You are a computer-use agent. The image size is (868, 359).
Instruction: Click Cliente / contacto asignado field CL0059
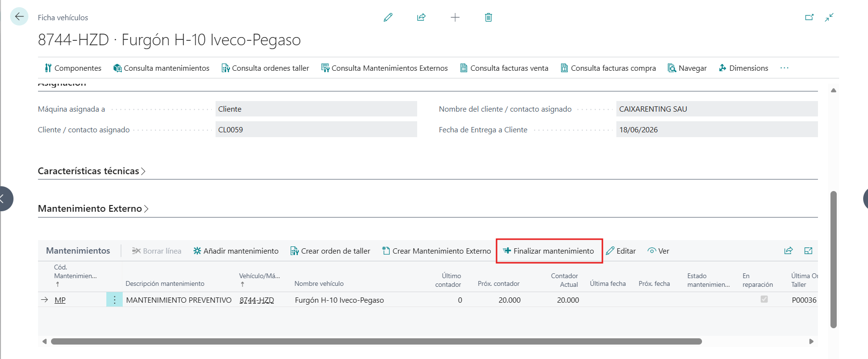click(316, 129)
